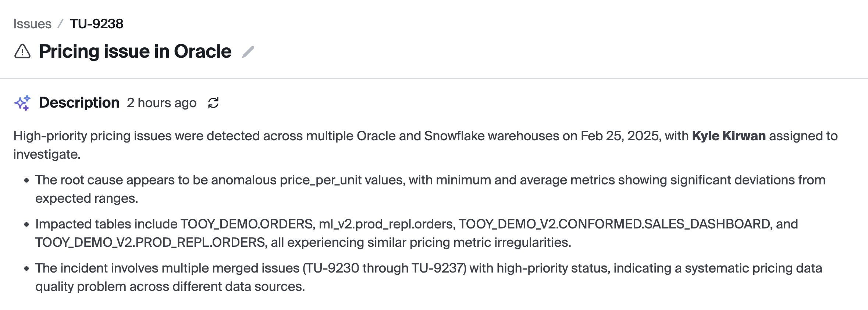Click the TOOY_DEMO_V2.CONFORMED.SALES_DASHBOARD table name
Screen dimensions: 868x310
pyautogui.click(x=615, y=224)
